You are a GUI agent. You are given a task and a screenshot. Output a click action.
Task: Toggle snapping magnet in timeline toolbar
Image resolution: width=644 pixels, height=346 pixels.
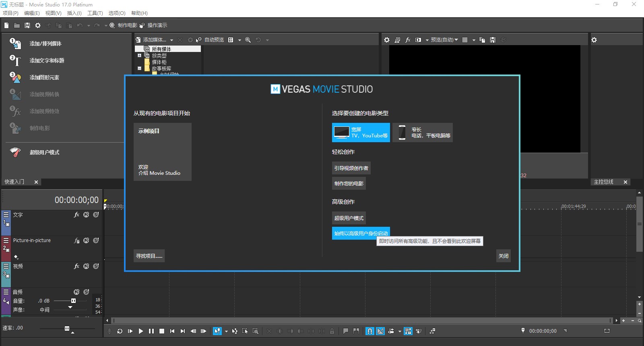(x=369, y=331)
